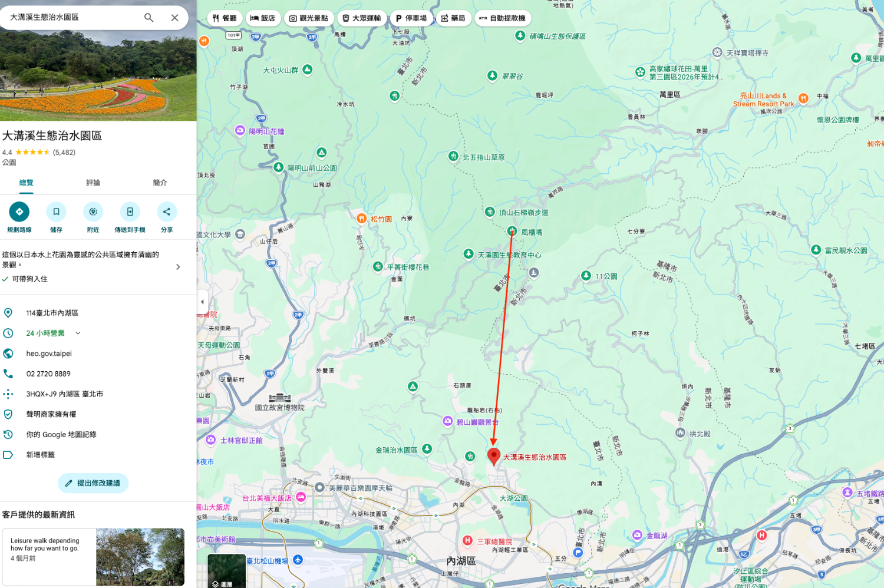Filter the map by 停車場
This screenshot has width=884, height=588.
[x=411, y=18]
